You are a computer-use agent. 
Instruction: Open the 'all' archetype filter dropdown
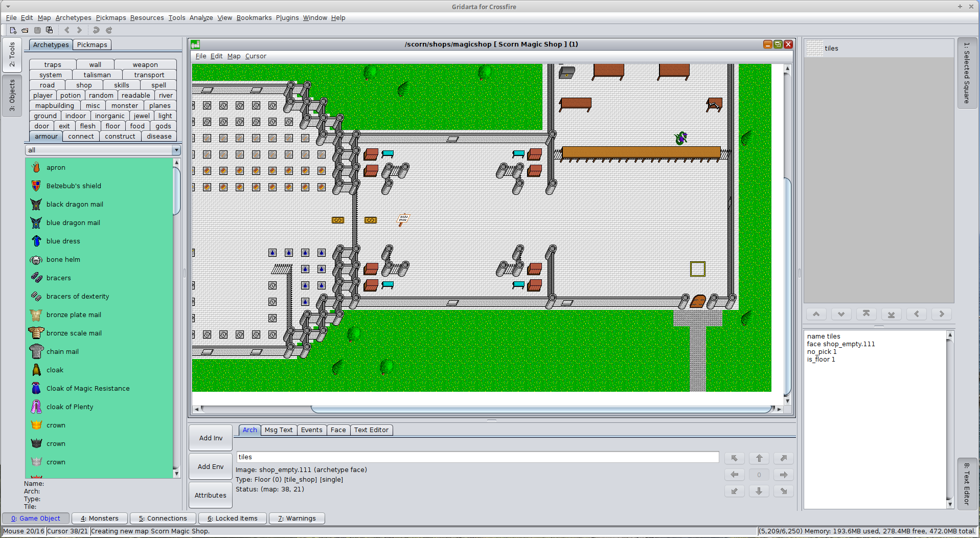[176, 150]
